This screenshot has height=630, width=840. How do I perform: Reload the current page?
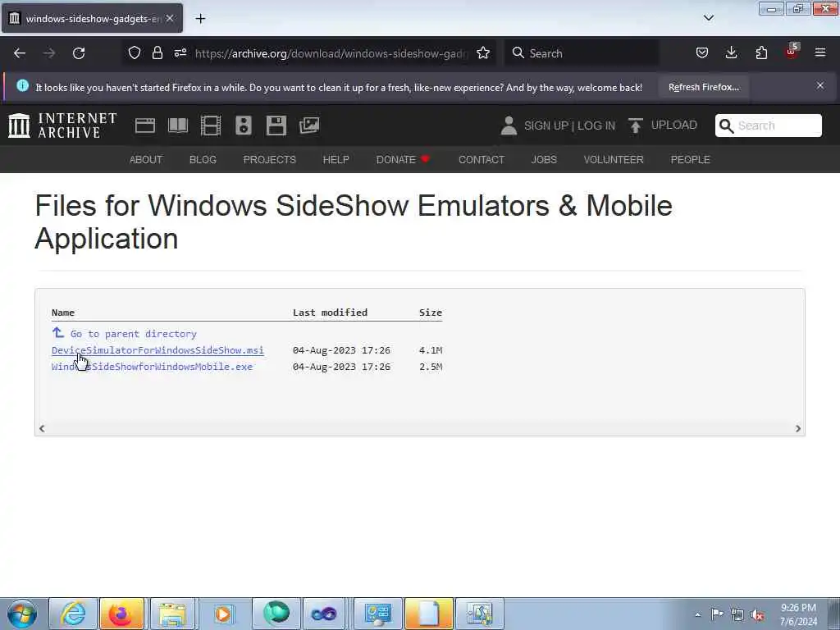click(79, 53)
